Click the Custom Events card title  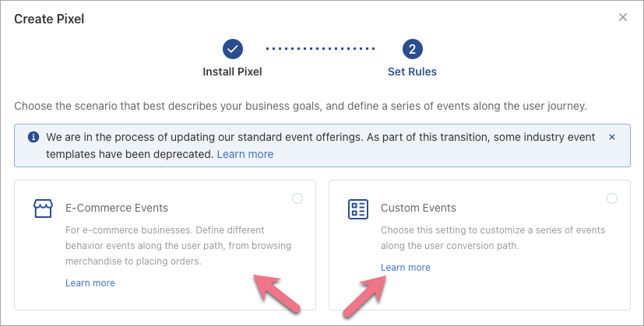(418, 209)
